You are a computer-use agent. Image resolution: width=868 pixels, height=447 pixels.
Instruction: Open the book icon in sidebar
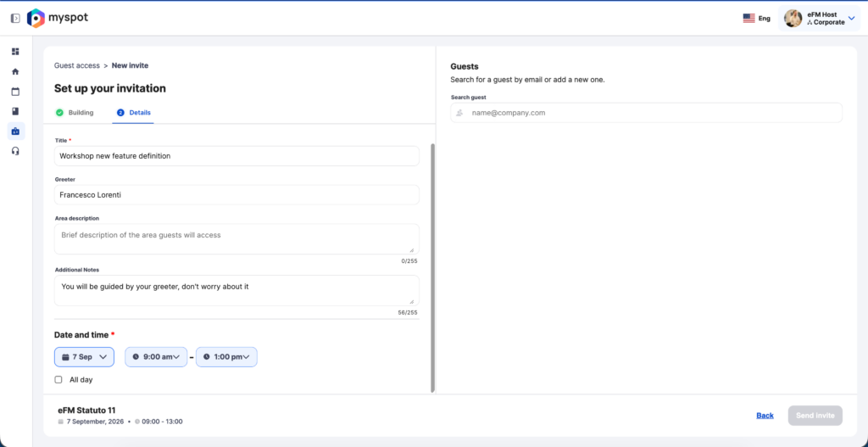coord(15,111)
